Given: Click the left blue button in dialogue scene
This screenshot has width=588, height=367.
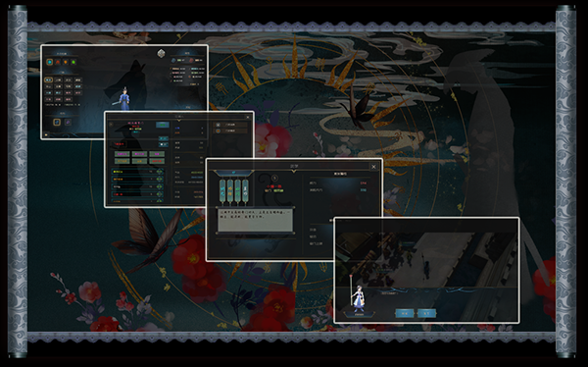Looking at the screenshot, I should coord(405,313).
